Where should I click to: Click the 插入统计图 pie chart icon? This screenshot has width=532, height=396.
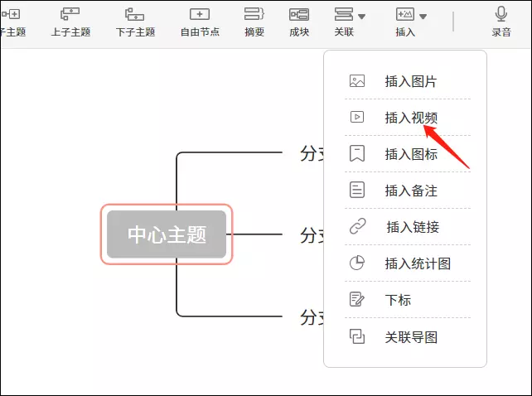tap(357, 263)
